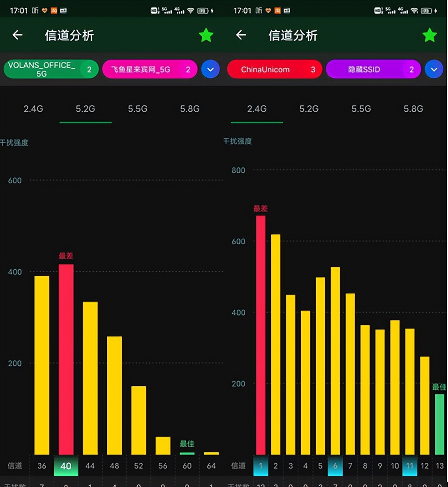Tap the clock showing 17:01

point(19,10)
